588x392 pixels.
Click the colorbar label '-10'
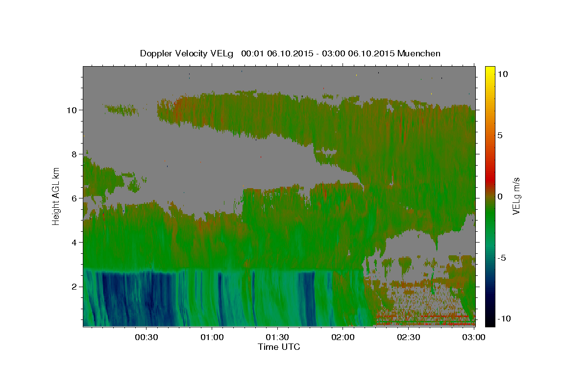[504, 318]
